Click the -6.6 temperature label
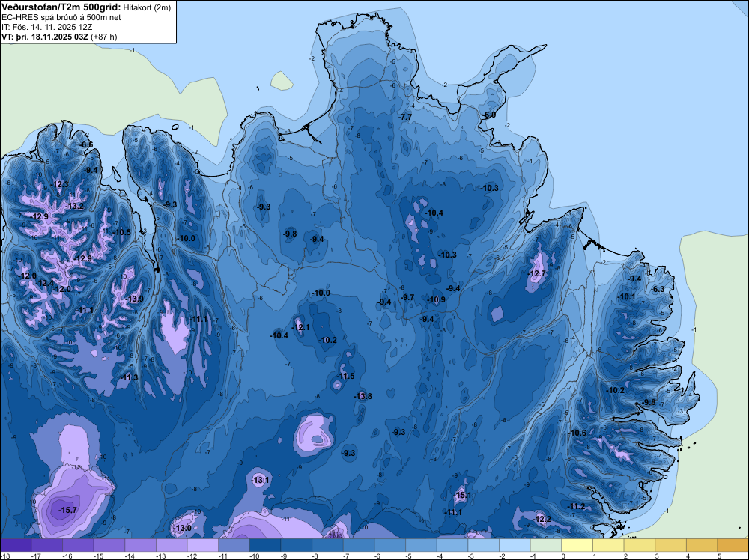749x560 pixels. 86,144
